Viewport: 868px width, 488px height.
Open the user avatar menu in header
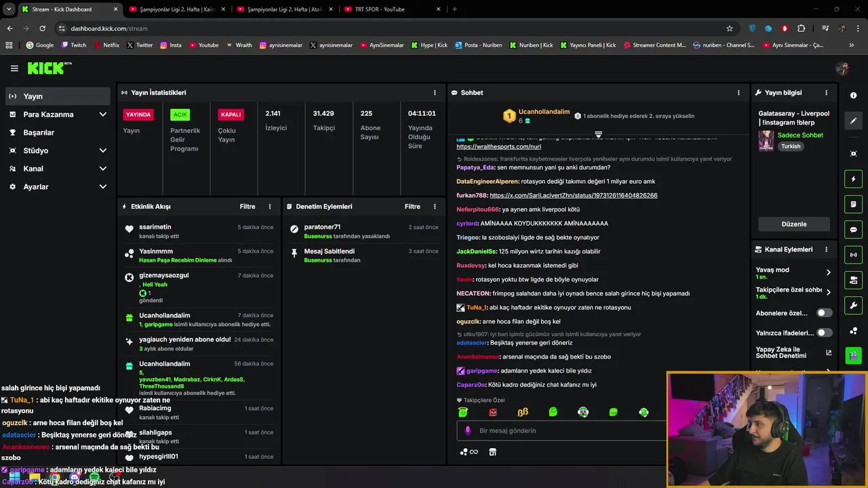tap(842, 68)
